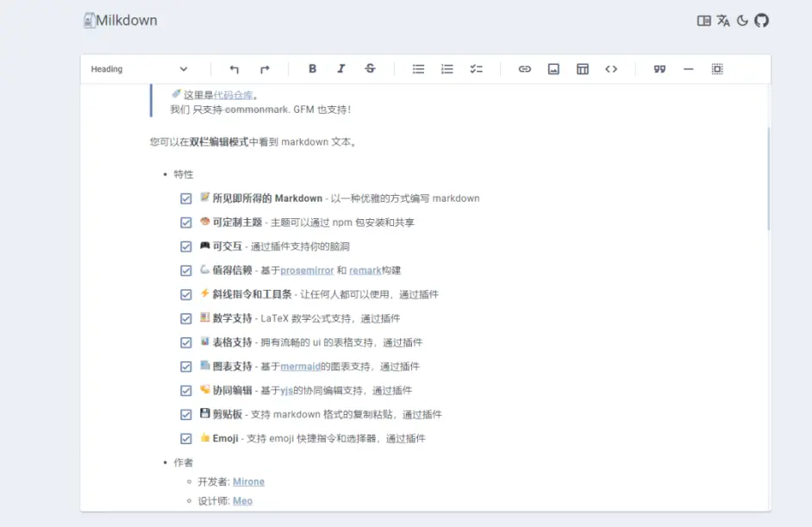The image size is (812, 527).
Task: Click the struck-through 只支持 commonmark text
Action: 240,110
